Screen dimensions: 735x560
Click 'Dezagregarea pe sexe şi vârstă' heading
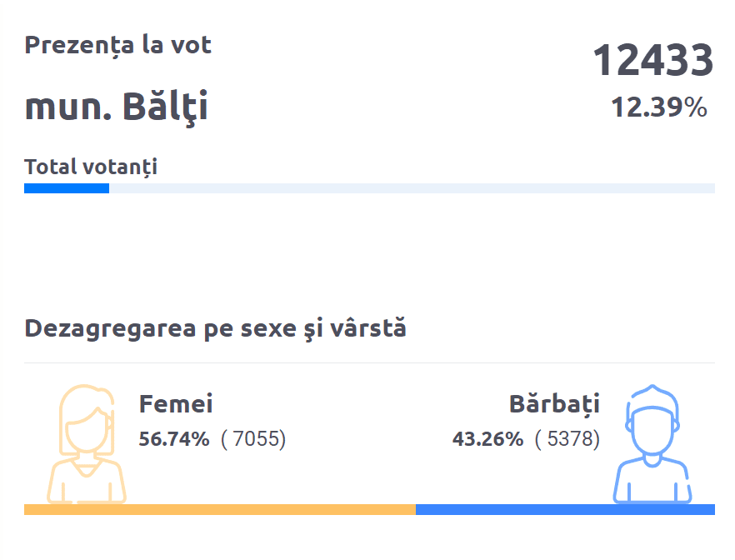(x=215, y=328)
